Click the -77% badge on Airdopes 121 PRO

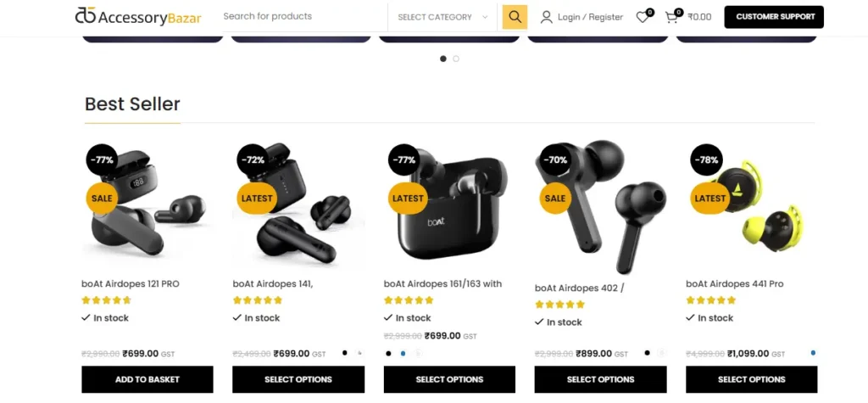[x=102, y=160]
